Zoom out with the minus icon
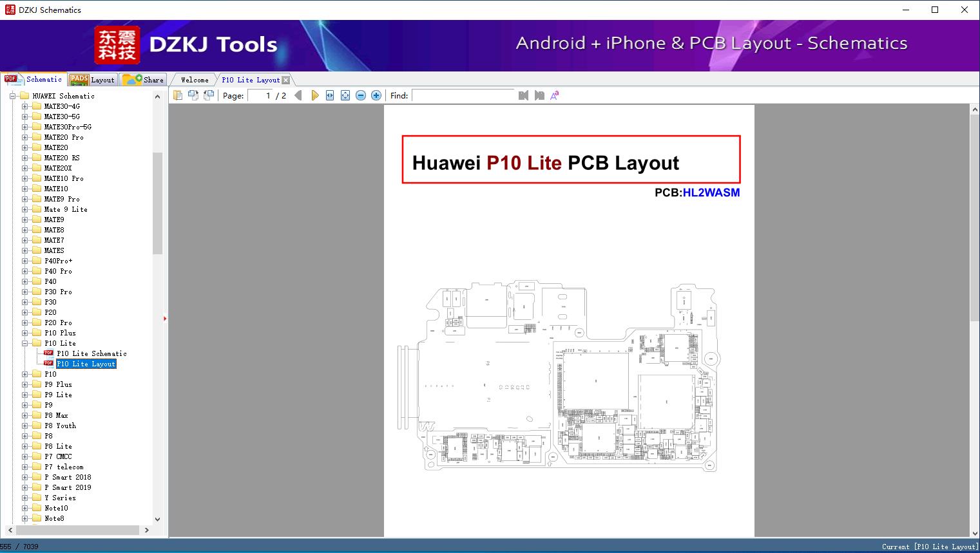980x553 pixels. 361,95
